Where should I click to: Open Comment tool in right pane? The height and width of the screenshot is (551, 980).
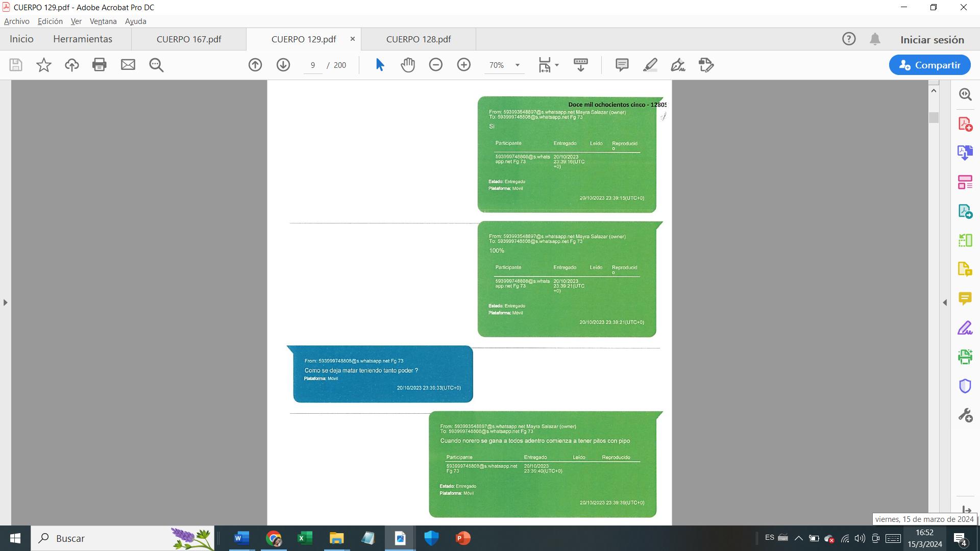[965, 298]
